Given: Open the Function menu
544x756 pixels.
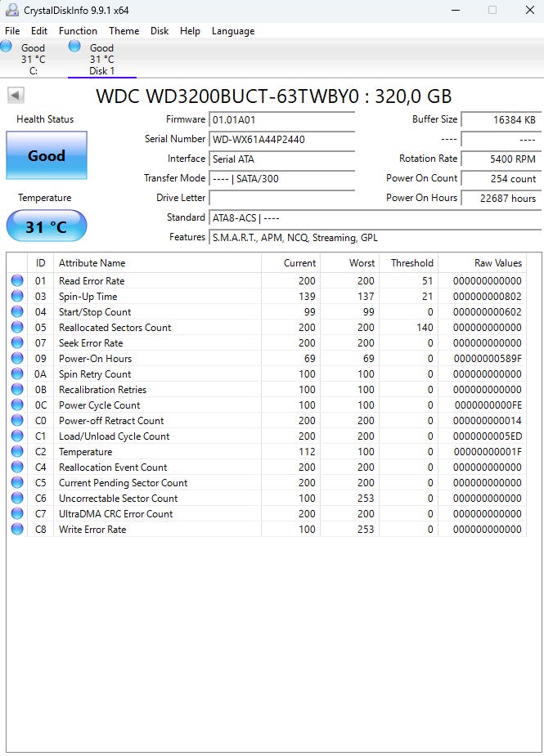Looking at the screenshot, I should coord(78,31).
